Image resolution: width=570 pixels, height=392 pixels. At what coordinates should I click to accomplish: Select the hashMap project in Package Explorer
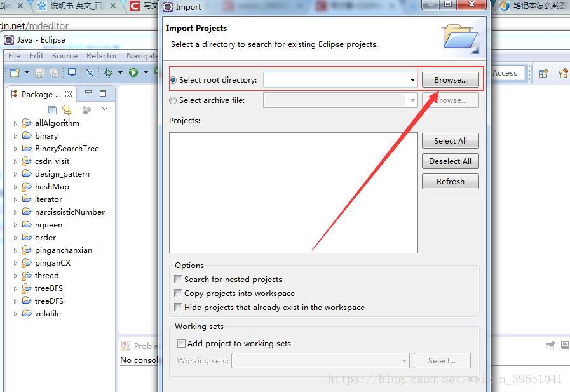[x=52, y=187]
